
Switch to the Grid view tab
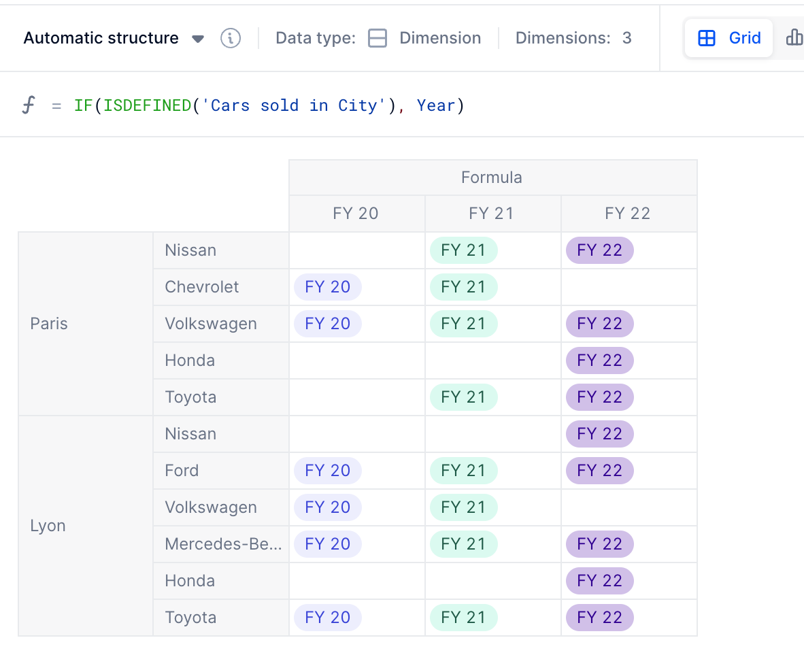click(x=728, y=38)
